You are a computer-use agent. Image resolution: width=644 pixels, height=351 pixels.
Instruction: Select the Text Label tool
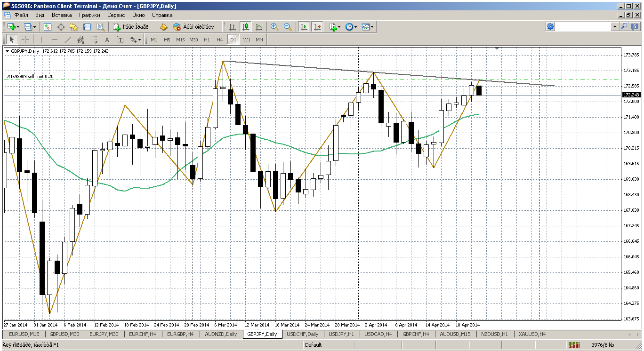120,40
